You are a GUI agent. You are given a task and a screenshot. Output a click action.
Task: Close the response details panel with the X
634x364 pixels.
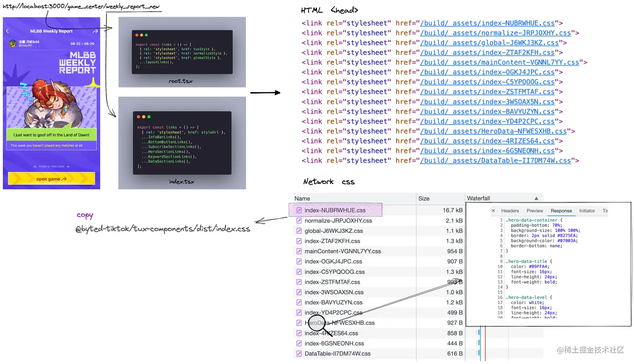click(x=493, y=211)
